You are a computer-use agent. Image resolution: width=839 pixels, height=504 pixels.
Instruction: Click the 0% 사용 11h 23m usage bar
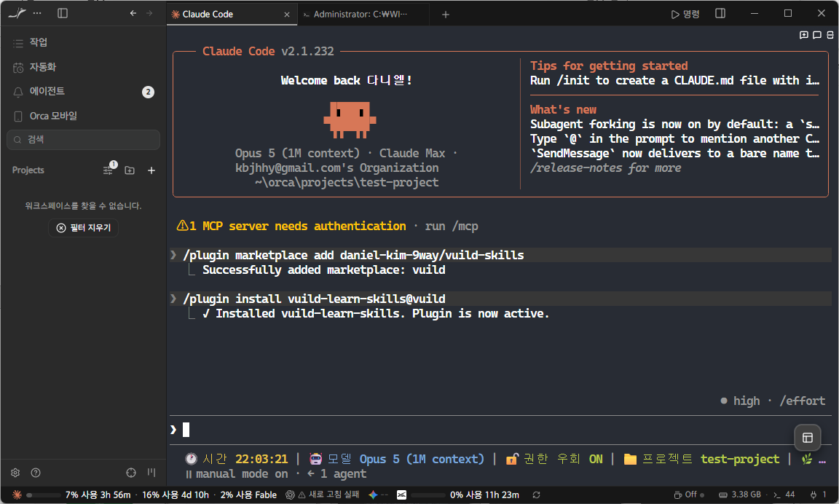(465, 495)
